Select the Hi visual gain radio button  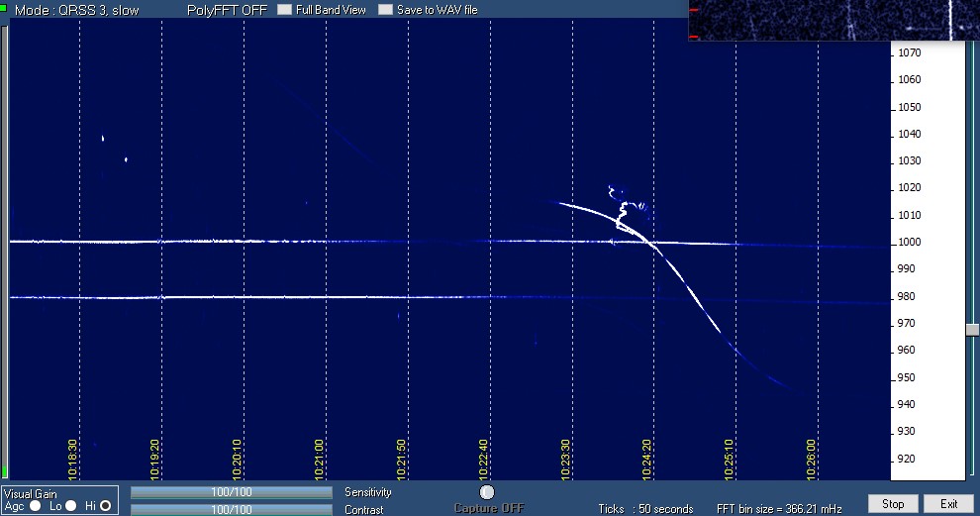click(x=105, y=505)
